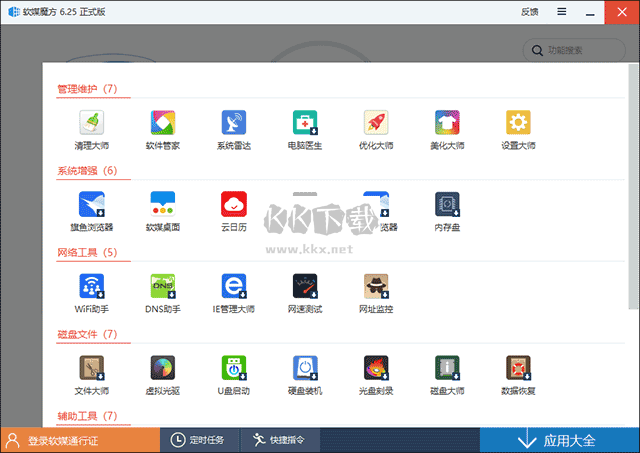Open 优化大师 rocket icon

coord(376,122)
